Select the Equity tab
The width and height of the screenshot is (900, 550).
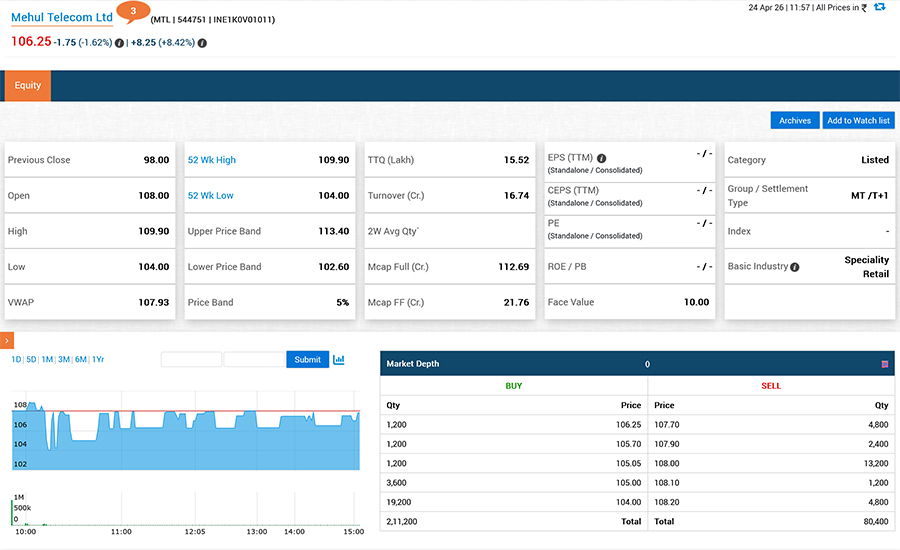click(28, 86)
